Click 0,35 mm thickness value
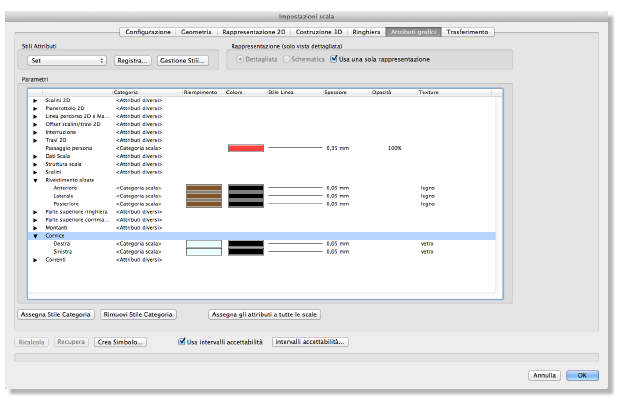 (338, 148)
